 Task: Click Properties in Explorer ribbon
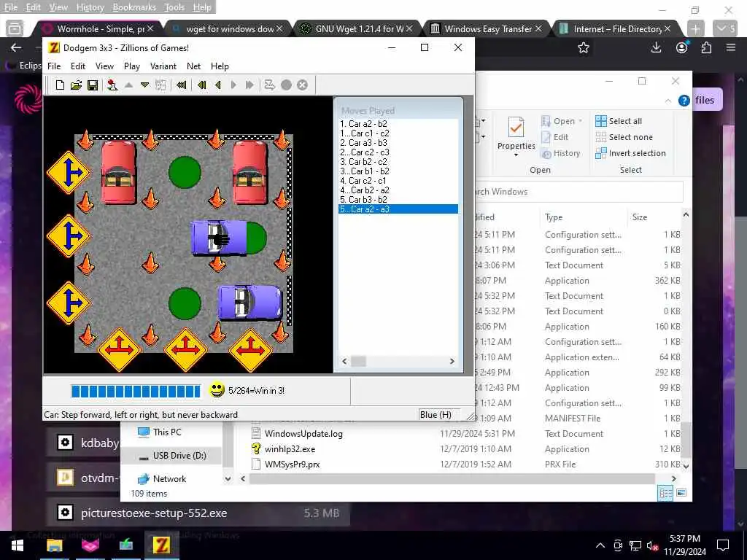point(516,136)
